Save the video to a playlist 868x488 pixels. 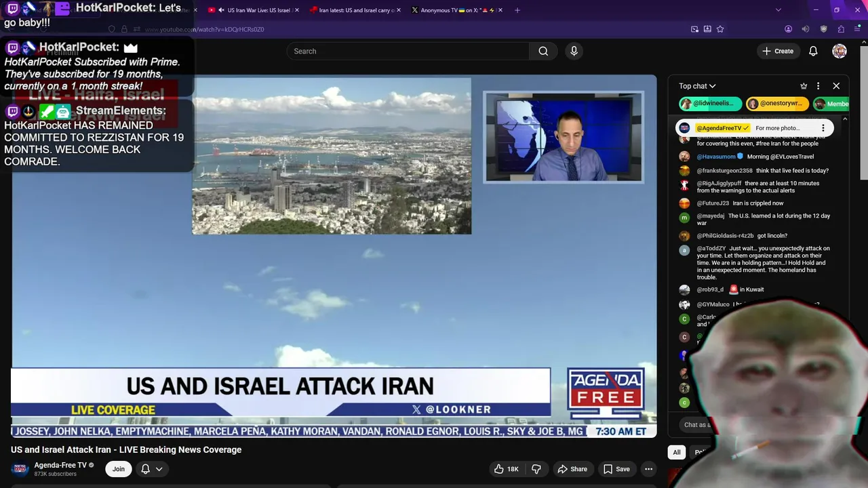616,469
